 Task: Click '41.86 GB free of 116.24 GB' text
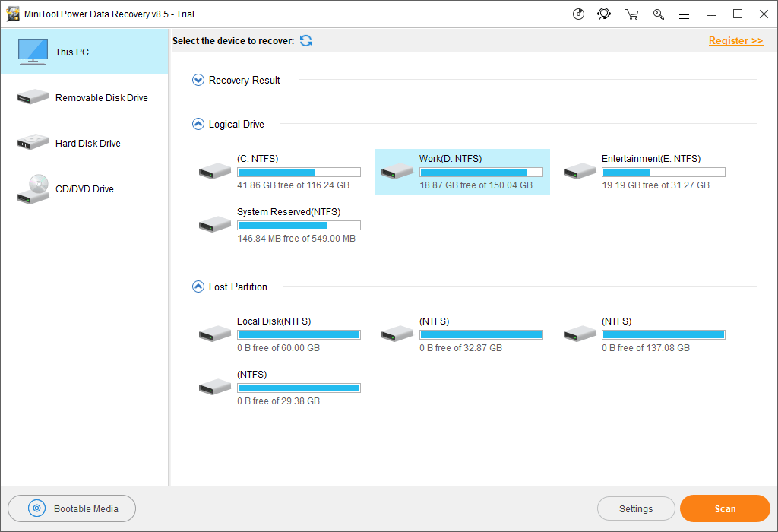293,185
